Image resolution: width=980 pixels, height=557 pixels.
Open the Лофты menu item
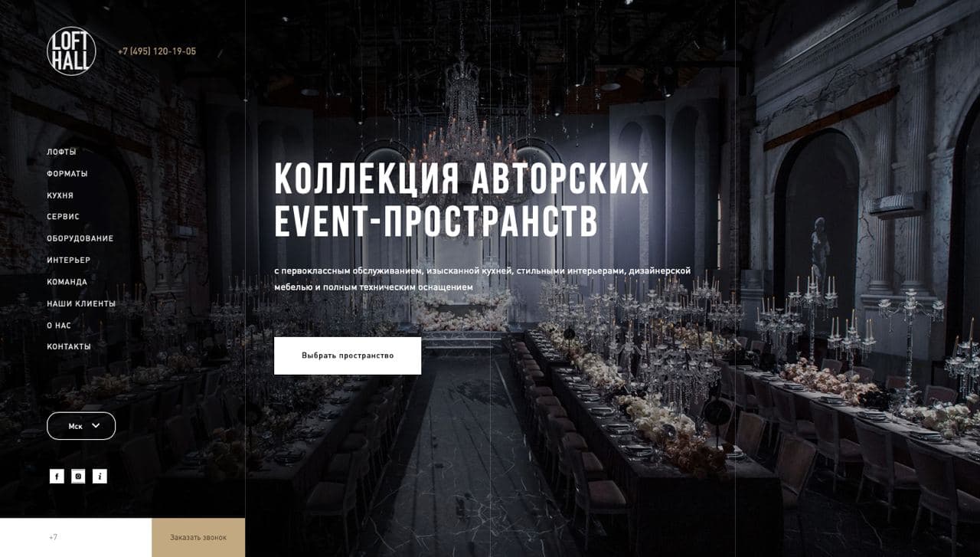point(61,152)
